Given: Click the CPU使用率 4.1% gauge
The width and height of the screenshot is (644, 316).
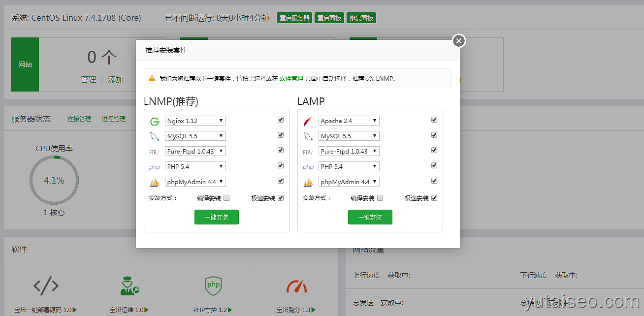Looking at the screenshot, I should 54,180.
